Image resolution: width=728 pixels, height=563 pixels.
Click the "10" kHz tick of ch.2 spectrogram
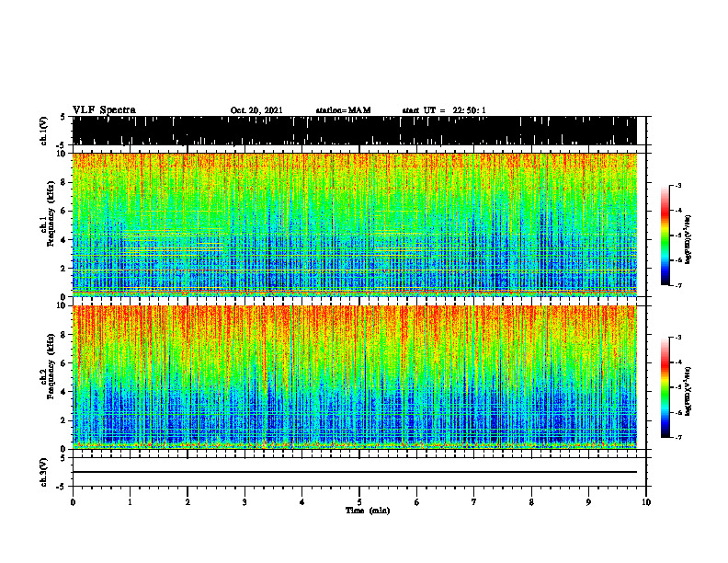[63, 305]
